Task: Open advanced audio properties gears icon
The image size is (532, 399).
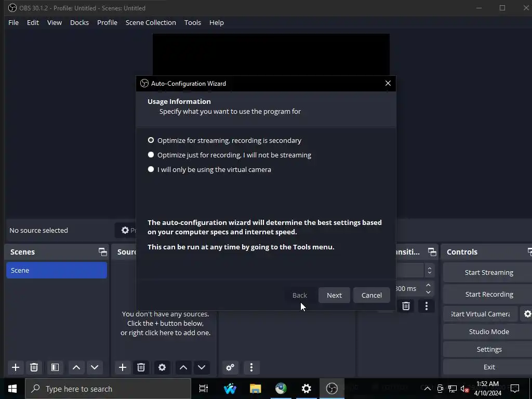Action: [x=230, y=367]
